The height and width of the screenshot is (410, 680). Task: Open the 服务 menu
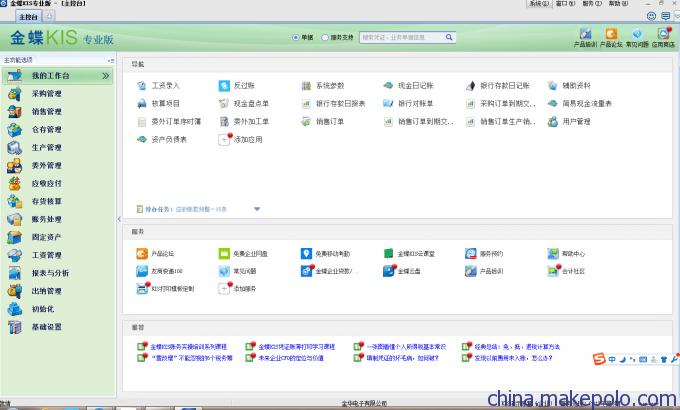[592, 3]
